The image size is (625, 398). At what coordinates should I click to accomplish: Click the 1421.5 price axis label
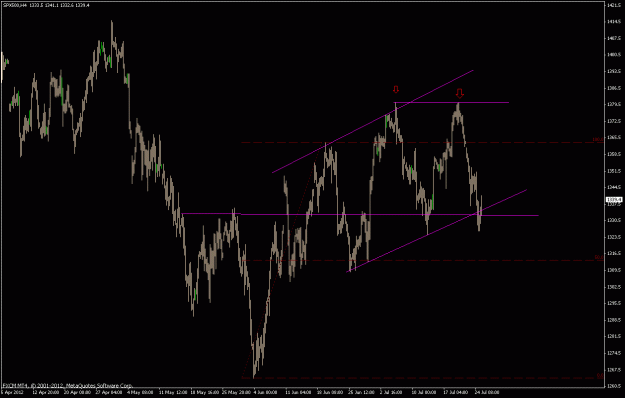pyautogui.click(x=613, y=5)
